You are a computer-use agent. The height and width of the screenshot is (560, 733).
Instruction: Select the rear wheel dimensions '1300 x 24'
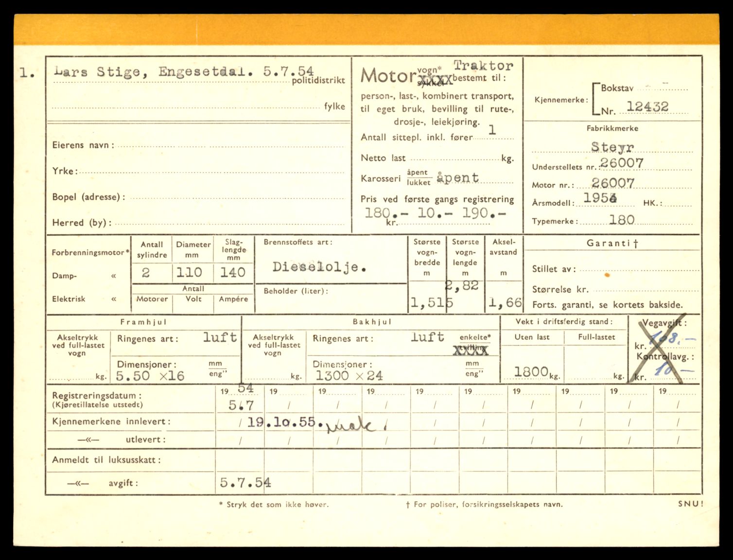point(349,375)
